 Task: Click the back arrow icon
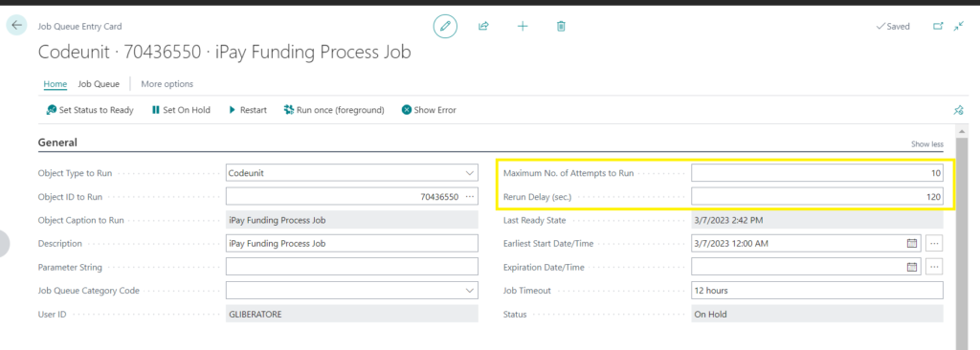[x=16, y=26]
